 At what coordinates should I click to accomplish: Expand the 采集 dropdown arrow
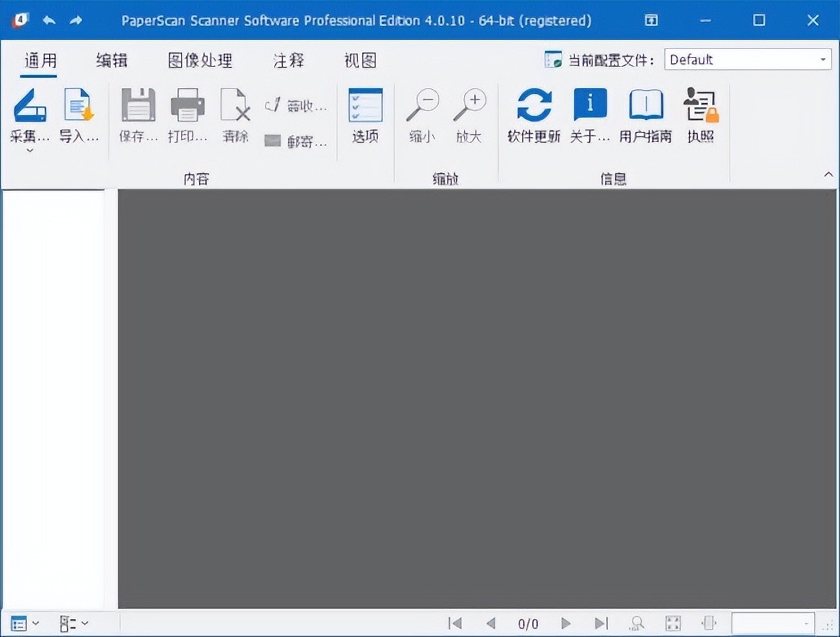click(30, 151)
